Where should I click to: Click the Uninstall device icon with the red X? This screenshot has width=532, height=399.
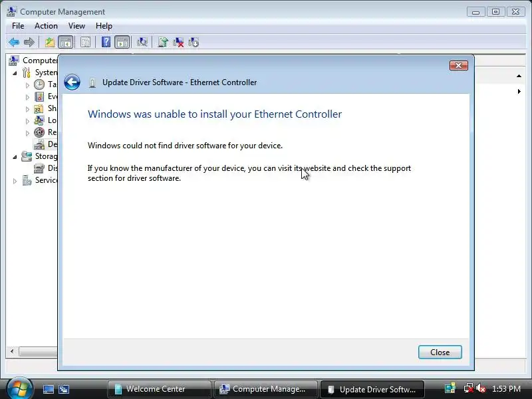(178, 43)
